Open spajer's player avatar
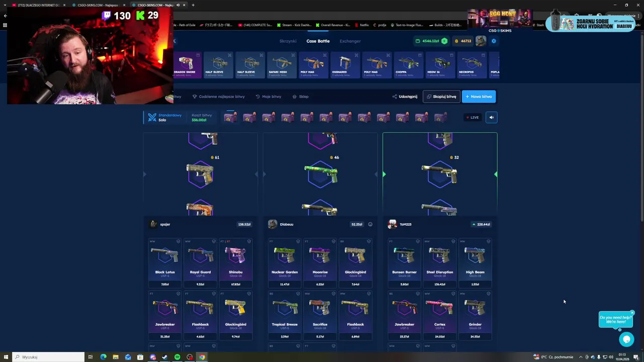The height and width of the screenshot is (362, 644). pyautogui.click(x=153, y=224)
